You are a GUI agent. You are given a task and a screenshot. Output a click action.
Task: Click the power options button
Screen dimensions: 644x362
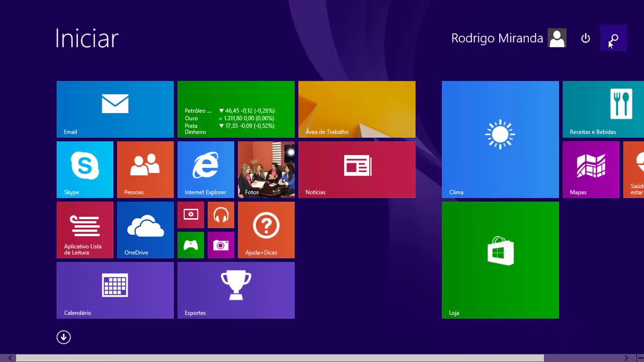click(585, 38)
